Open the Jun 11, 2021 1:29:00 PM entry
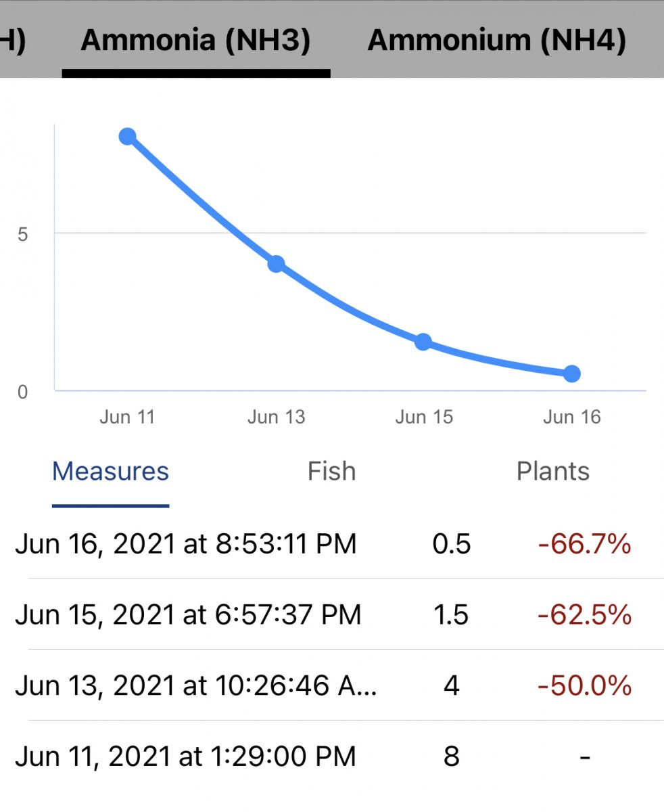The width and height of the screenshot is (664, 812). click(x=185, y=756)
